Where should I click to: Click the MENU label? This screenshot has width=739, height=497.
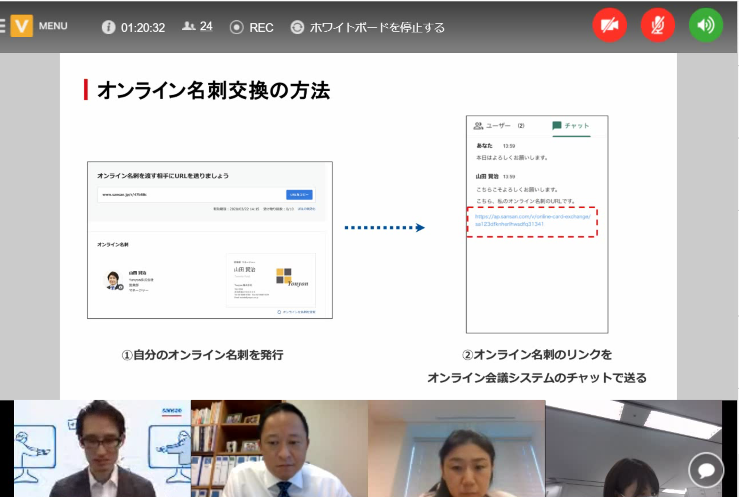click(x=53, y=27)
